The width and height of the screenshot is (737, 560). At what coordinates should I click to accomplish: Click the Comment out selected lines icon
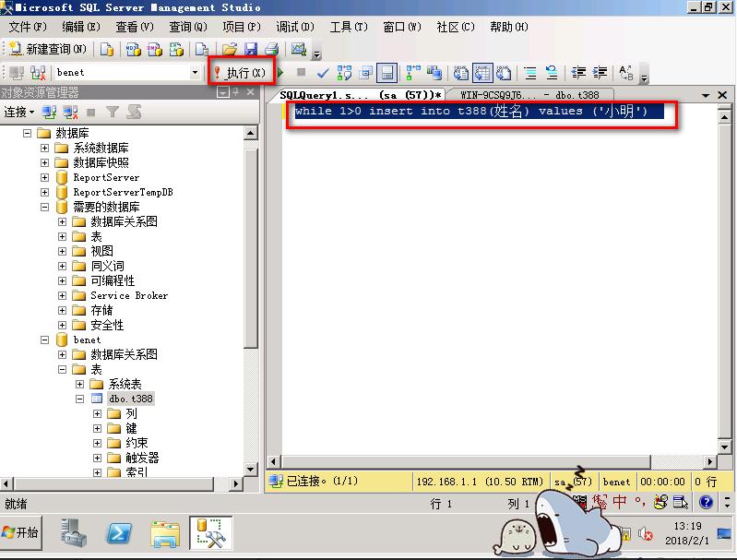point(530,73)
